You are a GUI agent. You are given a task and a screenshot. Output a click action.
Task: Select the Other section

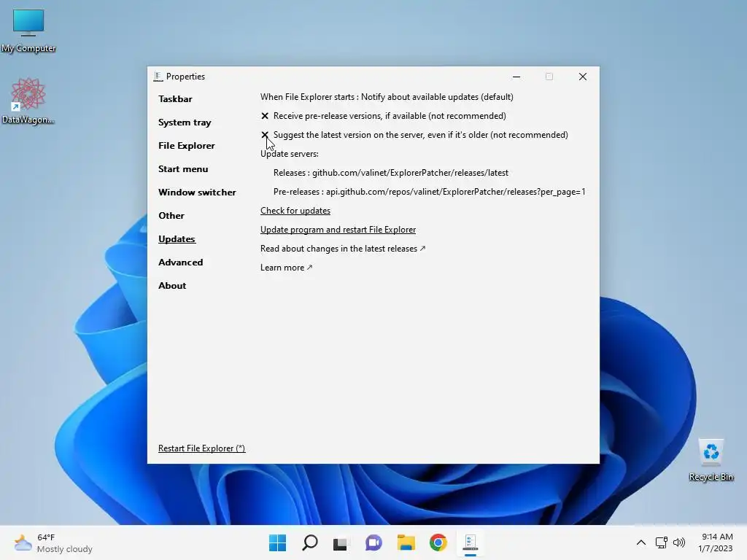tap(171, 216)
